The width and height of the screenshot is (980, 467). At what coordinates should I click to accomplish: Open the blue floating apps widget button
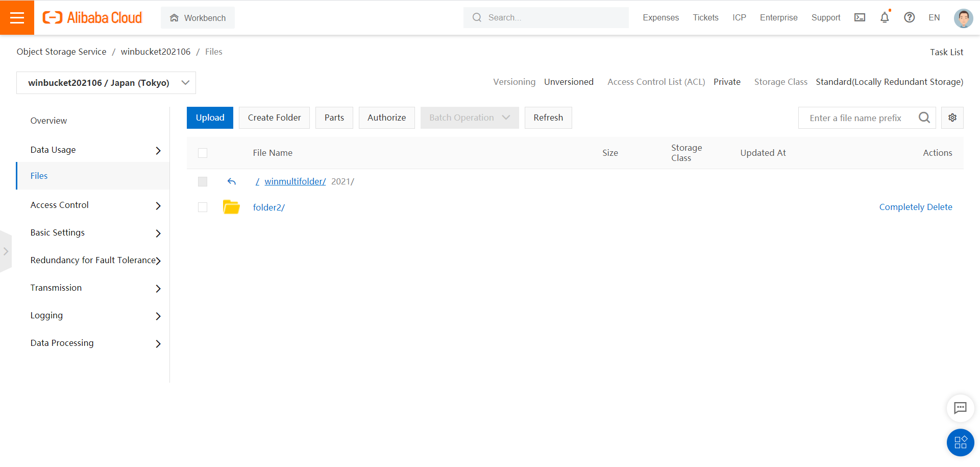click(x=960, y=442)
